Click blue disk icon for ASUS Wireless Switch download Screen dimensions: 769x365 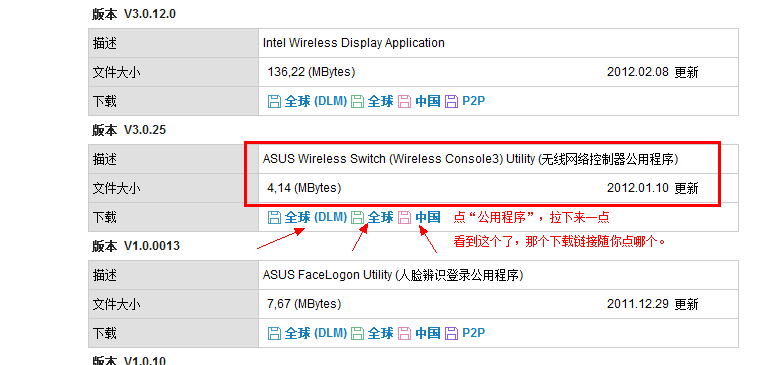pos(275,217)
